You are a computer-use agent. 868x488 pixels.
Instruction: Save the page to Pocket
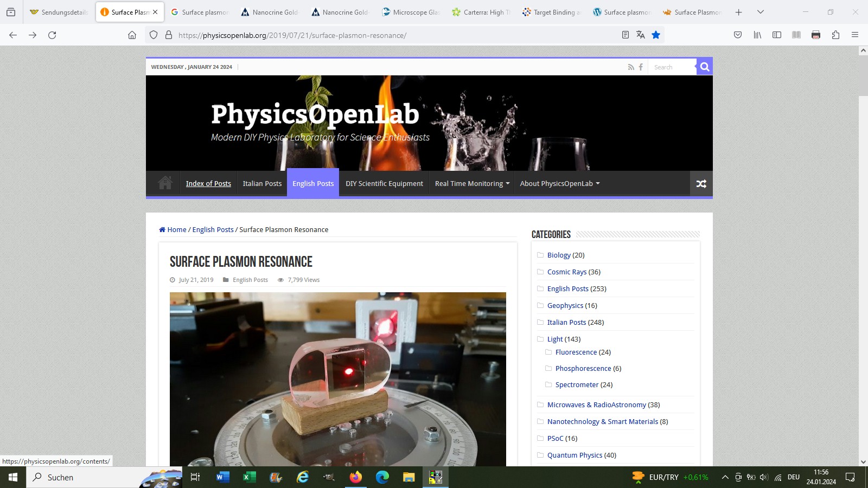(x=738, y=35)
